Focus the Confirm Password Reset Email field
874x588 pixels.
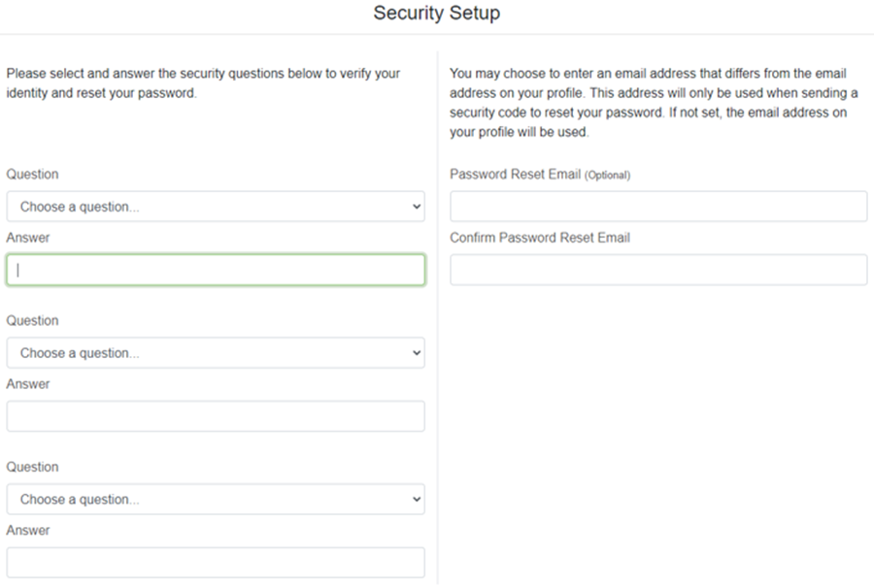(x=658, y=270)
